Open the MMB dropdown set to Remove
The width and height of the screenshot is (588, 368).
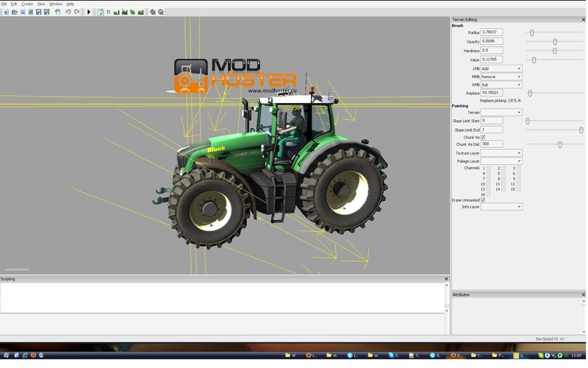(501, 77)
